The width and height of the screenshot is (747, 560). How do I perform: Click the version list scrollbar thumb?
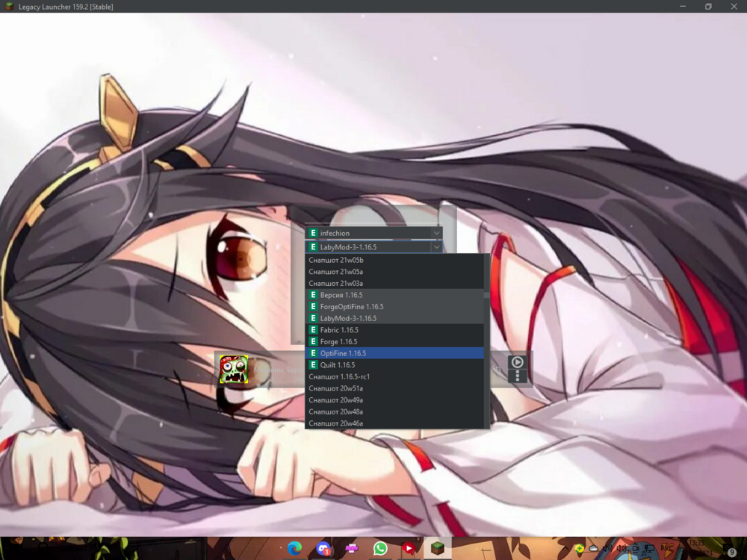(486, 295)
